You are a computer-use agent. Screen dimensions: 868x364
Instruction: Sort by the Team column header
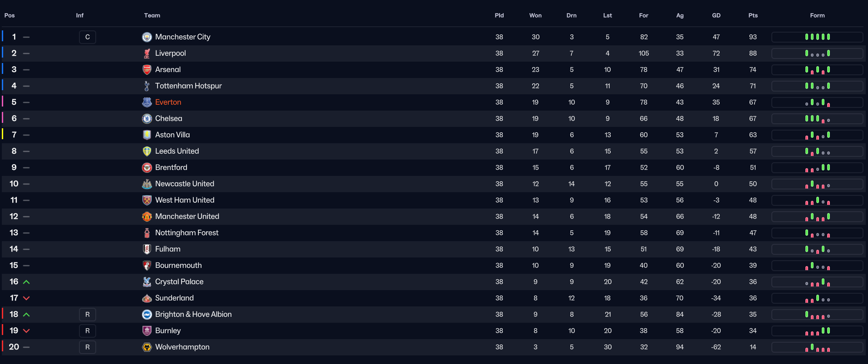tap(152, 15)
